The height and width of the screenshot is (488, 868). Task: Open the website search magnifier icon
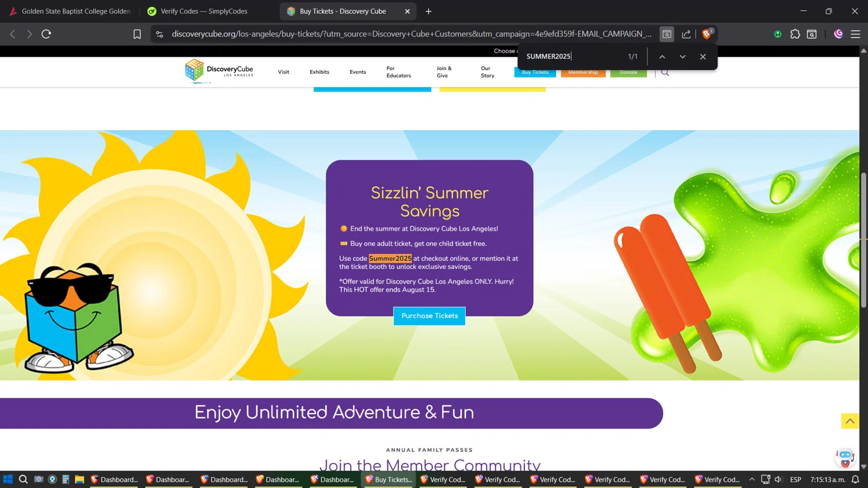click(665, 72)
